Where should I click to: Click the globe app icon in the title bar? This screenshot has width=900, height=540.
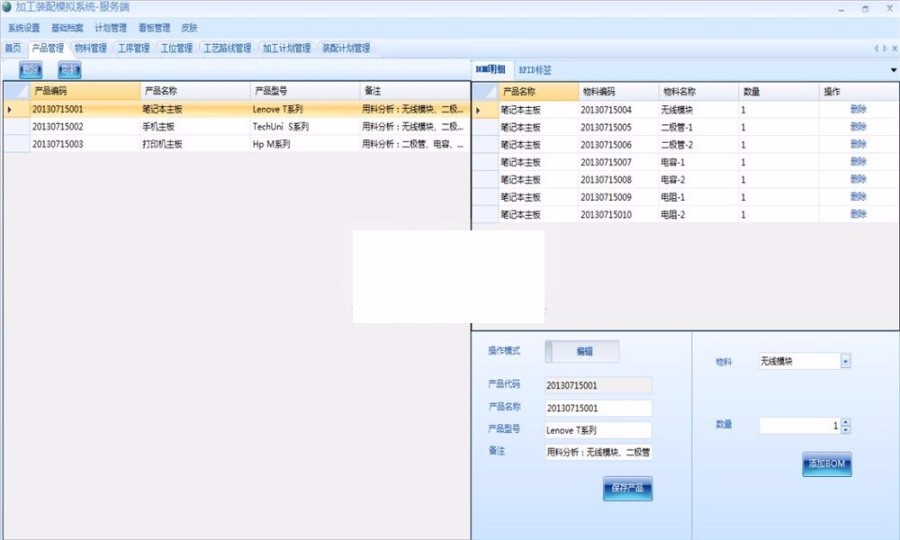8,8
